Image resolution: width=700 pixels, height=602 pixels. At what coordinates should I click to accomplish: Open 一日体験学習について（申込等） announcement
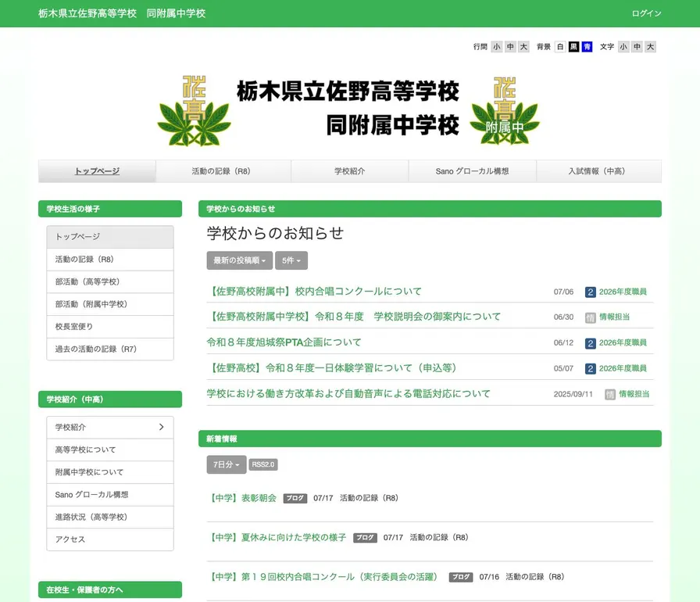point(332,368)
